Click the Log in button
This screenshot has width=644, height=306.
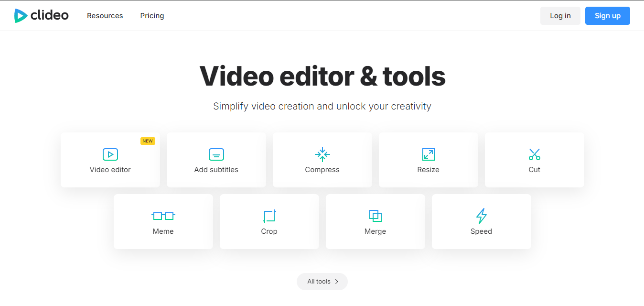coord(560,16)
